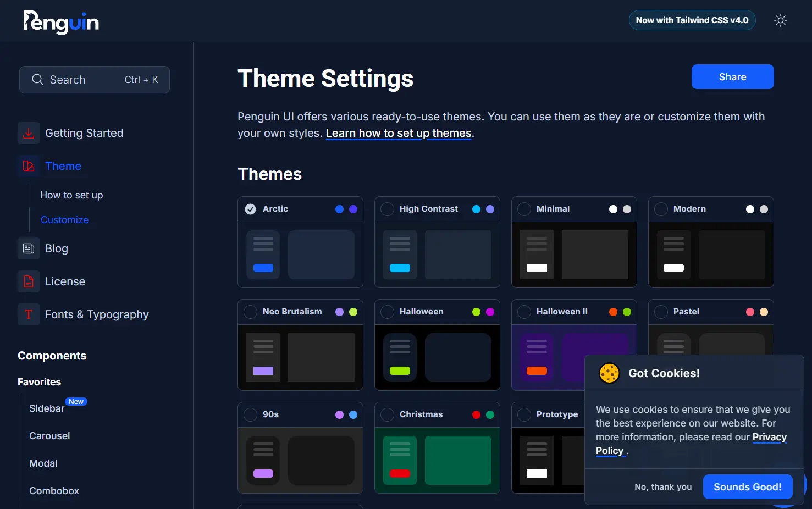Viewport: 812px width, 509px height.
Task: Expand the Components section
Action: click(52, 356)
